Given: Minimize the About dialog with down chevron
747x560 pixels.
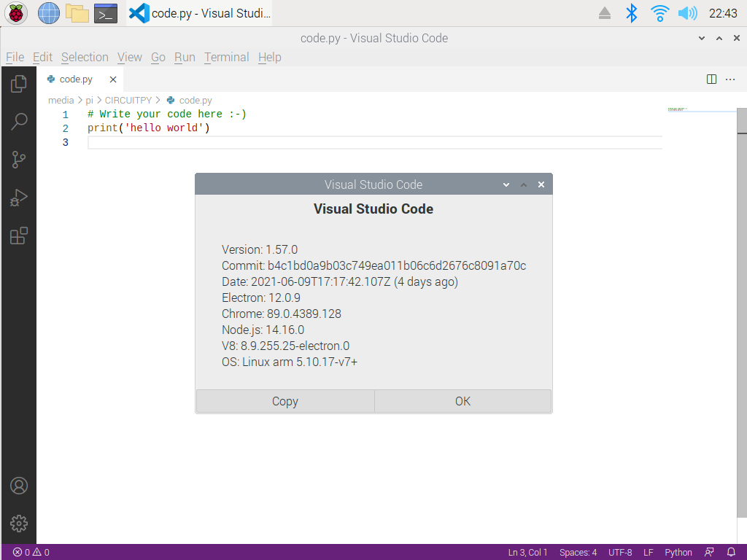Looking at the screenshot, I should tap(506, 184).
